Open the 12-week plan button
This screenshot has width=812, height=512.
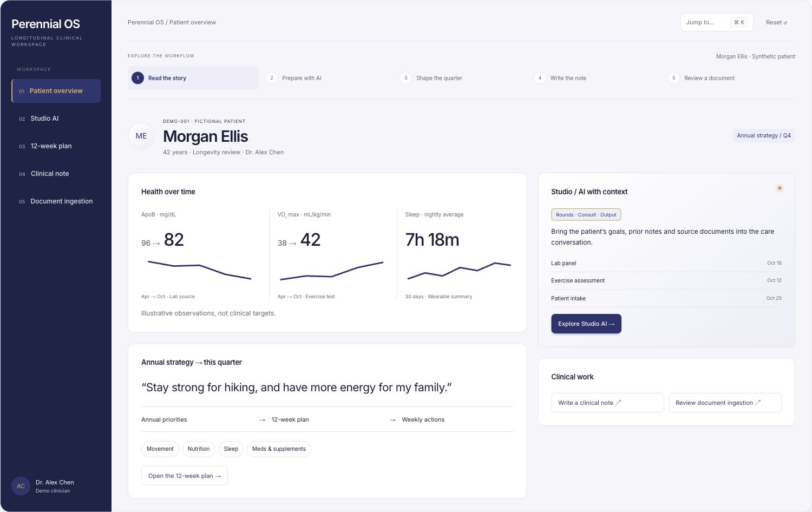point(185,476)
